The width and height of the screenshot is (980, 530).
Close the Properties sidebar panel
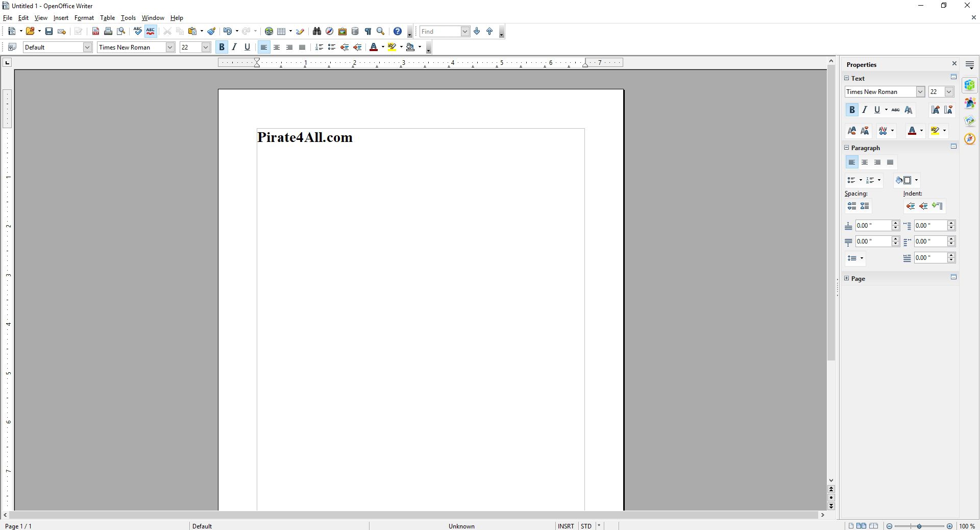954,64
